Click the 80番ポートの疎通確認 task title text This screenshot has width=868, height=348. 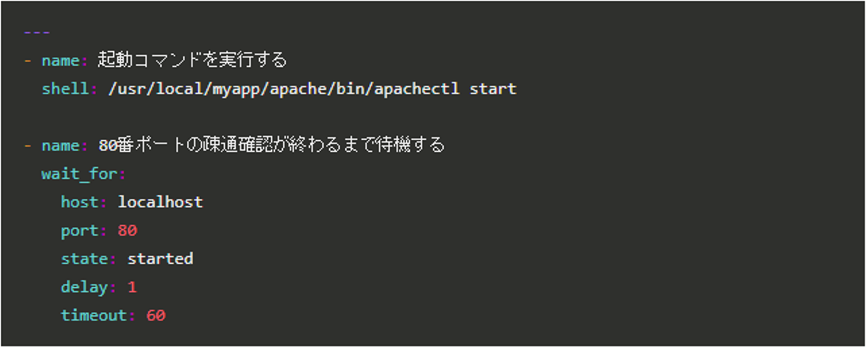click(x=271, y=145)
